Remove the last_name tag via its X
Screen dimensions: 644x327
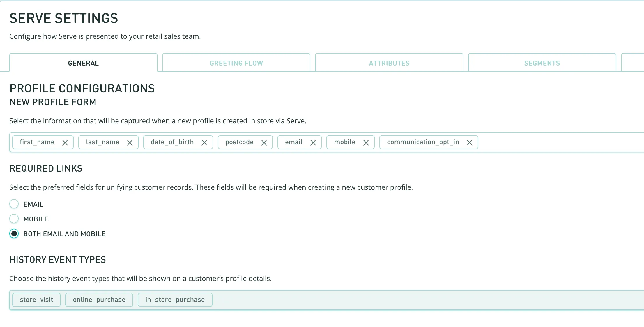(130, 143)
